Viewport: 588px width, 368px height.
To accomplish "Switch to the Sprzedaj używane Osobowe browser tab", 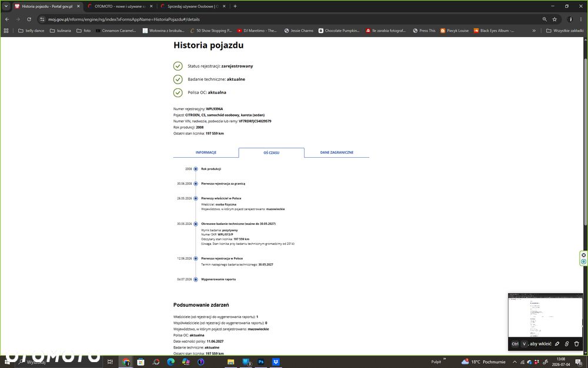I will pos(193,6).
